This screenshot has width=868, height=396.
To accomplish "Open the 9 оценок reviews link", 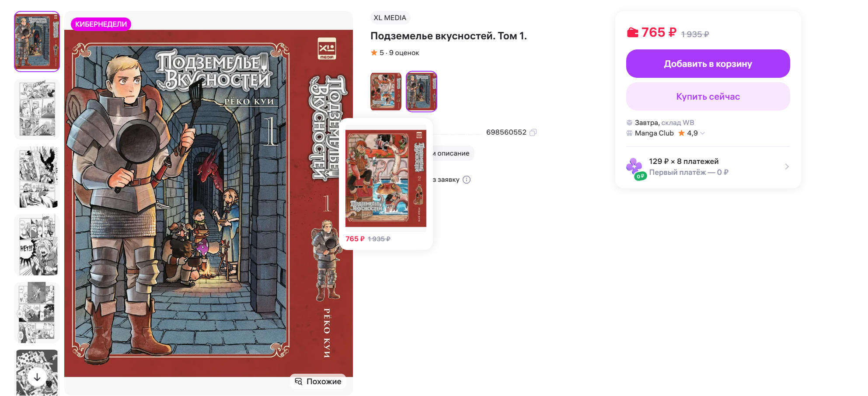I will coord(404,53).
